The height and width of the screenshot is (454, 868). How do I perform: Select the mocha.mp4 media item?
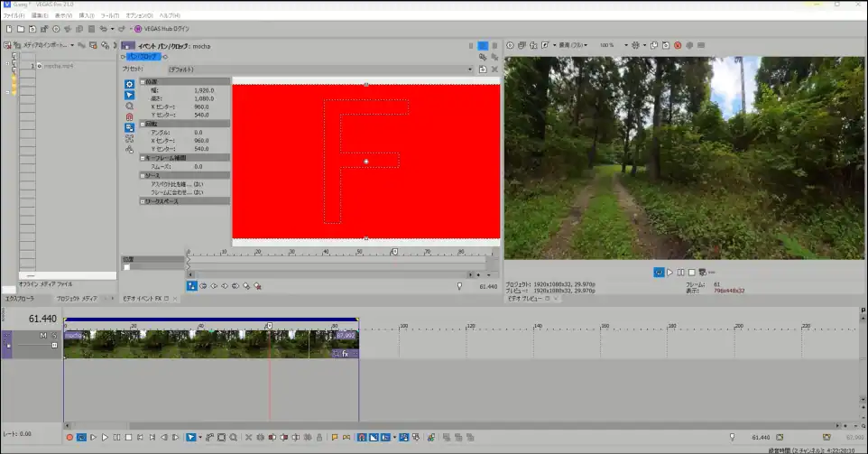[58, 66]
